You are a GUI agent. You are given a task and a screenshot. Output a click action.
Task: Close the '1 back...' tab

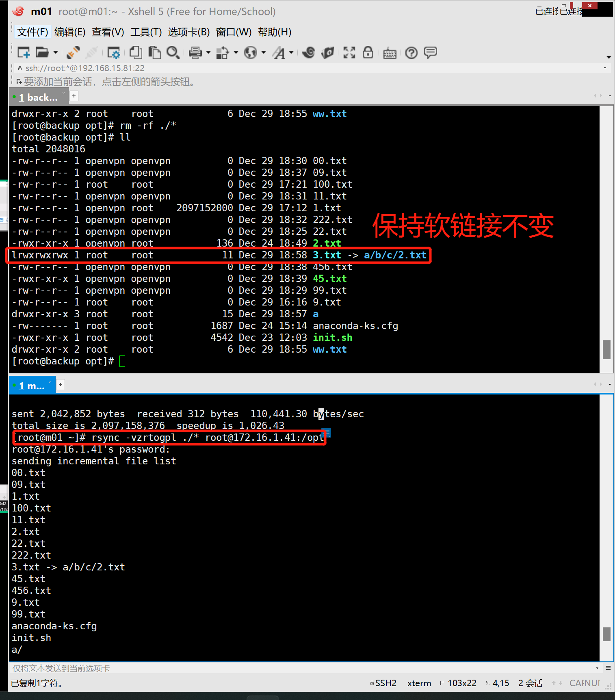click(63, 93)
